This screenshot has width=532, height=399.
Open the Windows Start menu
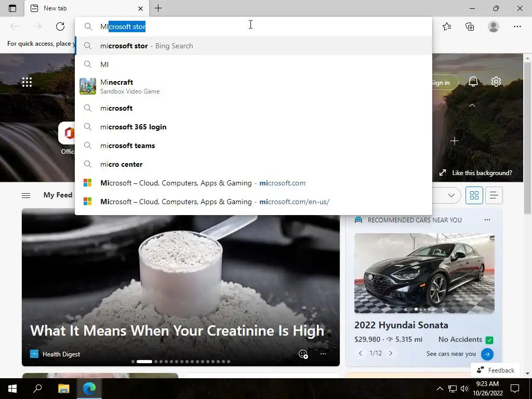coord(12,389)
